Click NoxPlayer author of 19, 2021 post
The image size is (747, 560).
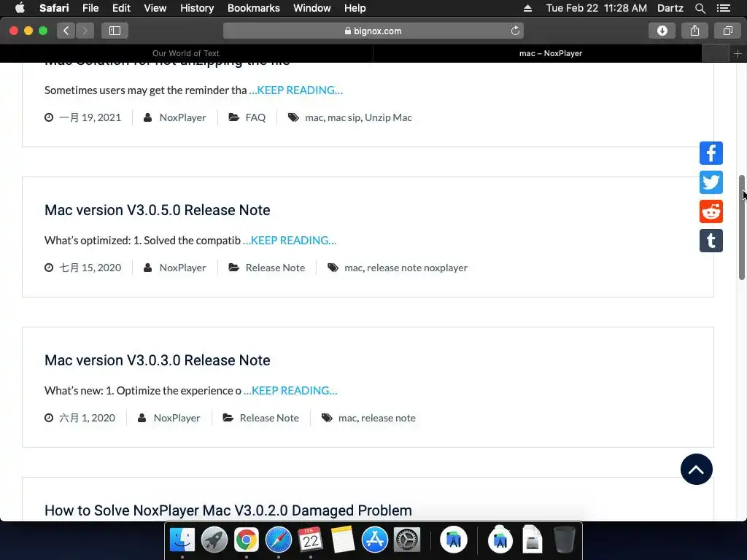coord(182,117)
